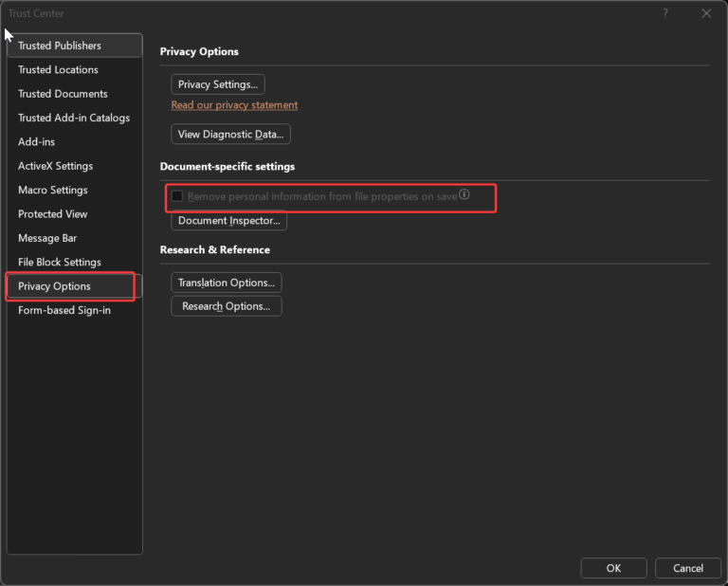Open Read our privacy statement link

point(234,105)
